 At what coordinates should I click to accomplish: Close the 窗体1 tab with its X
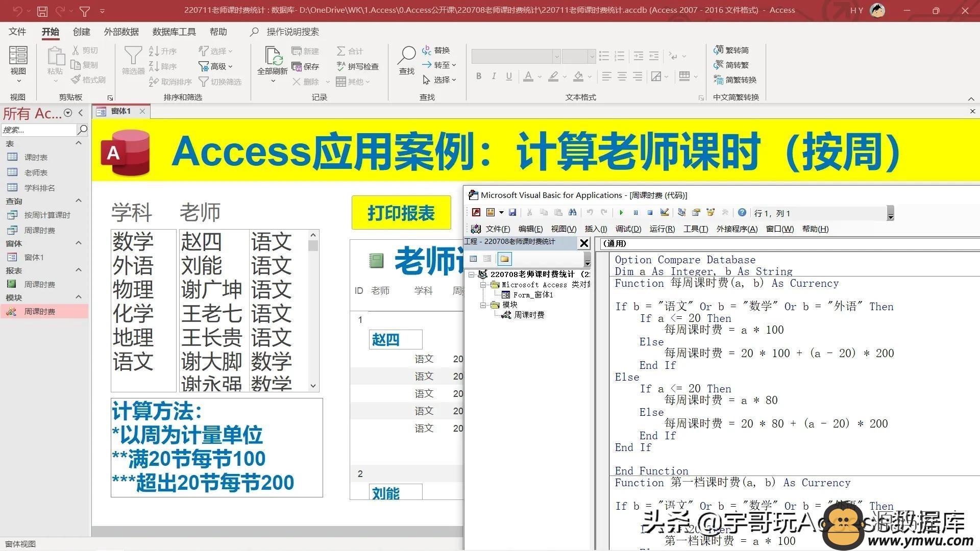(142, 111)
